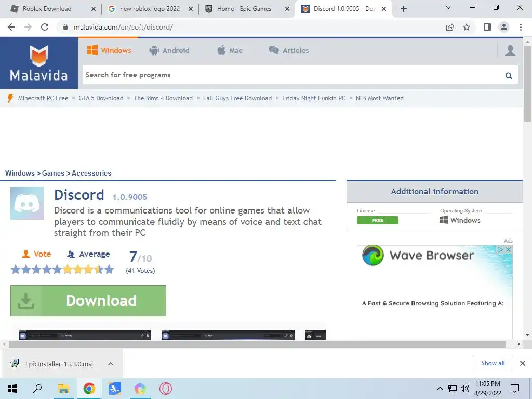Click the network tray icon

pyautogui.click(x=453, y=389)
